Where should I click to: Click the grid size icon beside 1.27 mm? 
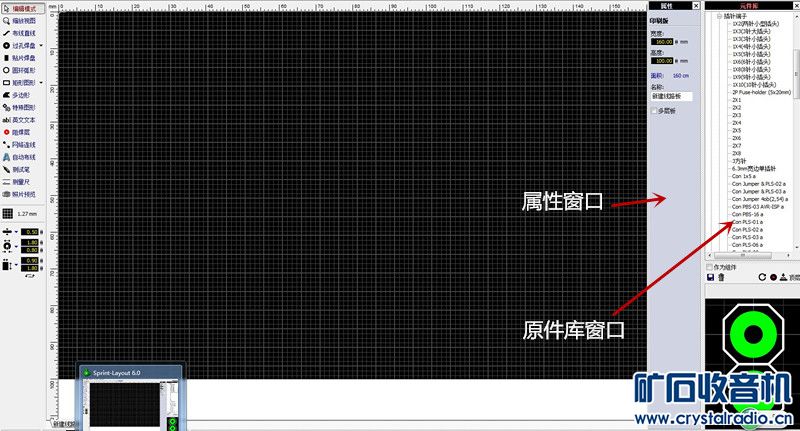pyautogui.click(x=7, y=214)
